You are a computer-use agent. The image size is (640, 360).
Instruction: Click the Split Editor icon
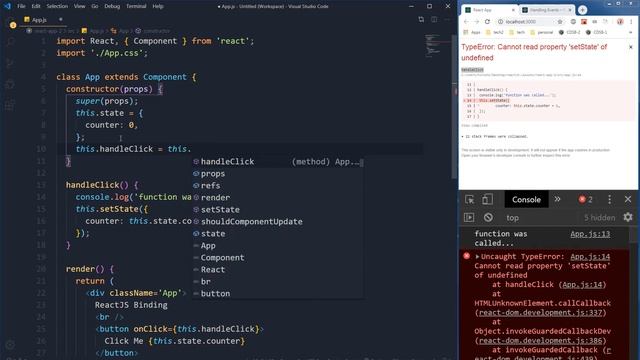point(434,19)
